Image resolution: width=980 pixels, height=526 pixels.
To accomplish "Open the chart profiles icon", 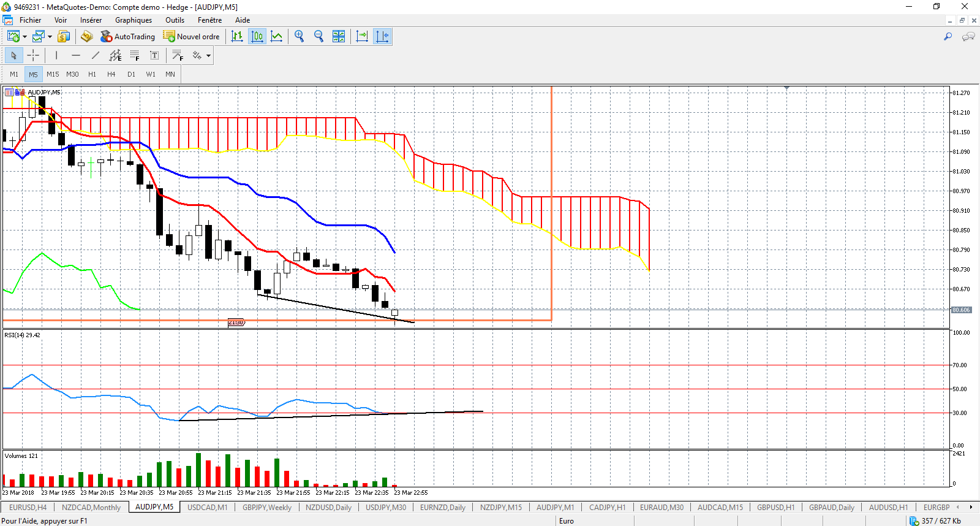I will (x=39, y=37).
